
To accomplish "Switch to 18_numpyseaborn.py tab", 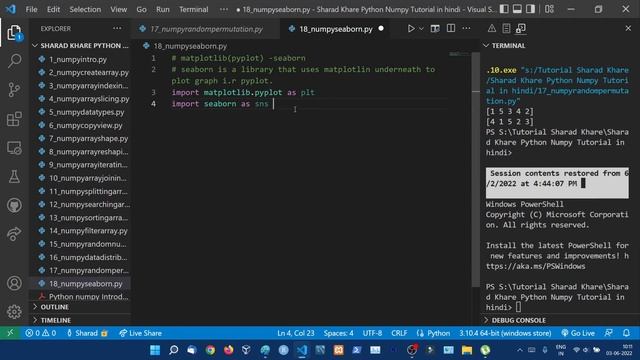I will pyautogui.click(x=336, y=29).
